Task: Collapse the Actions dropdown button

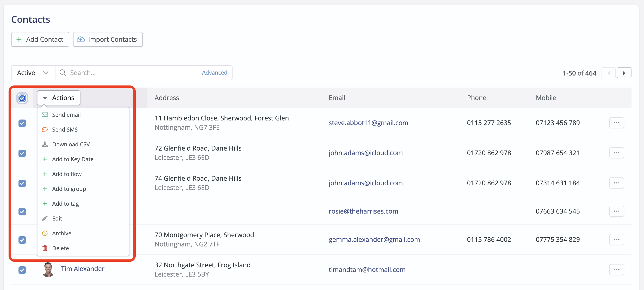Action: (x=59, y=98)
